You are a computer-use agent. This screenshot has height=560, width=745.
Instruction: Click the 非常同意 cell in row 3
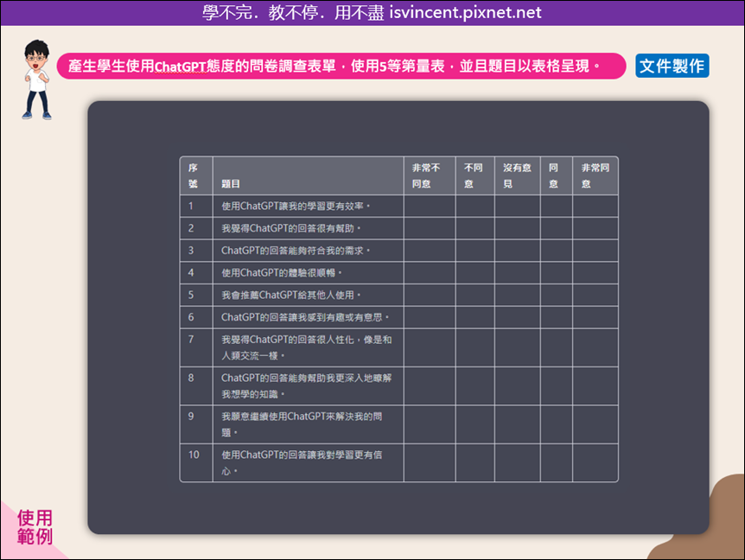tap(595, 251)
